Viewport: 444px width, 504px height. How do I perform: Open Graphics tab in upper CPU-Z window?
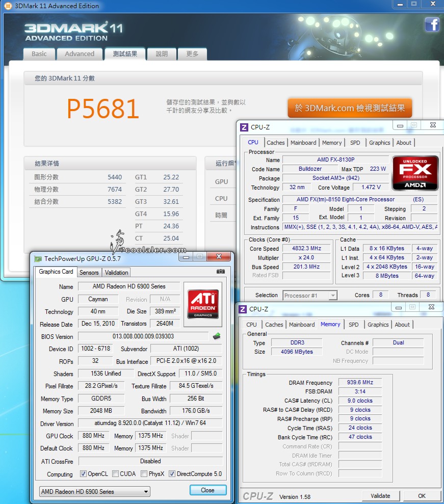tap(379, 143)
